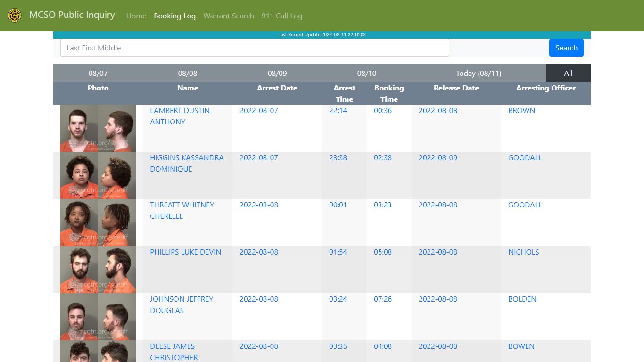The image size is (644, 362).
Task: Open Threatt Whitney Cherelle's mugshot photo
Action: [98, 222]
